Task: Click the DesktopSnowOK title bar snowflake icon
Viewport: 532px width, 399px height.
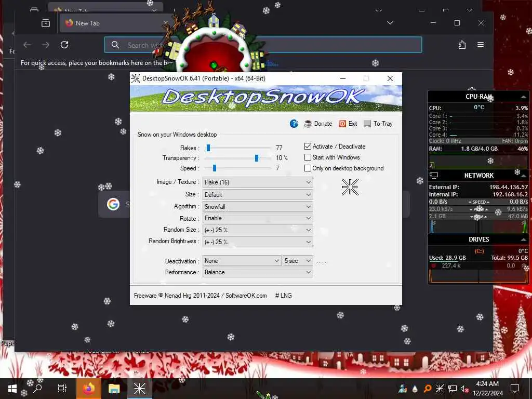Action: click(136, 78)
